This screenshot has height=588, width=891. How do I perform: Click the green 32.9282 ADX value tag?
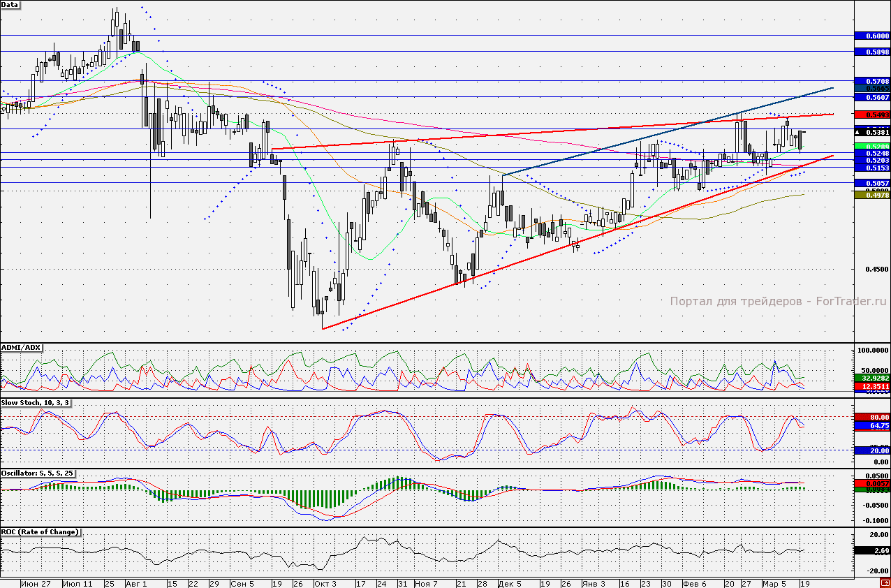click(x=872, y=378)
